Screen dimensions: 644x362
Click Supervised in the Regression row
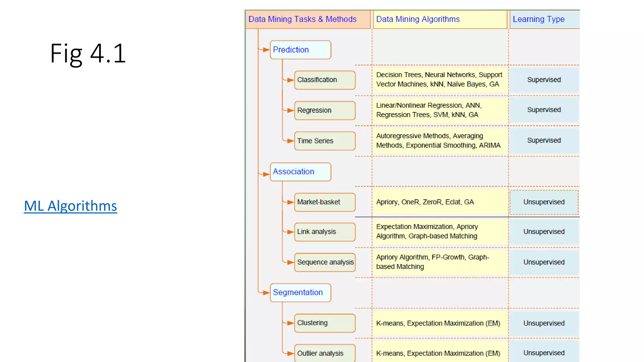pyautogui.click(x=544, y=110)
